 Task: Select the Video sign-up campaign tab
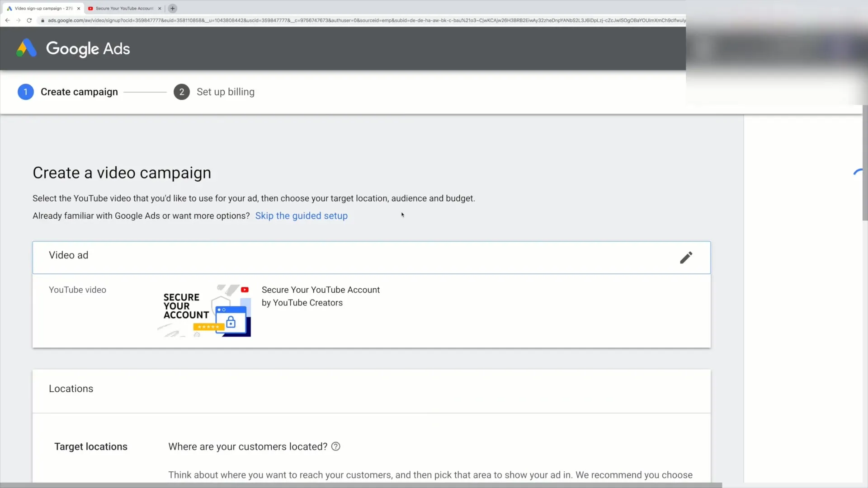[43, 8]
